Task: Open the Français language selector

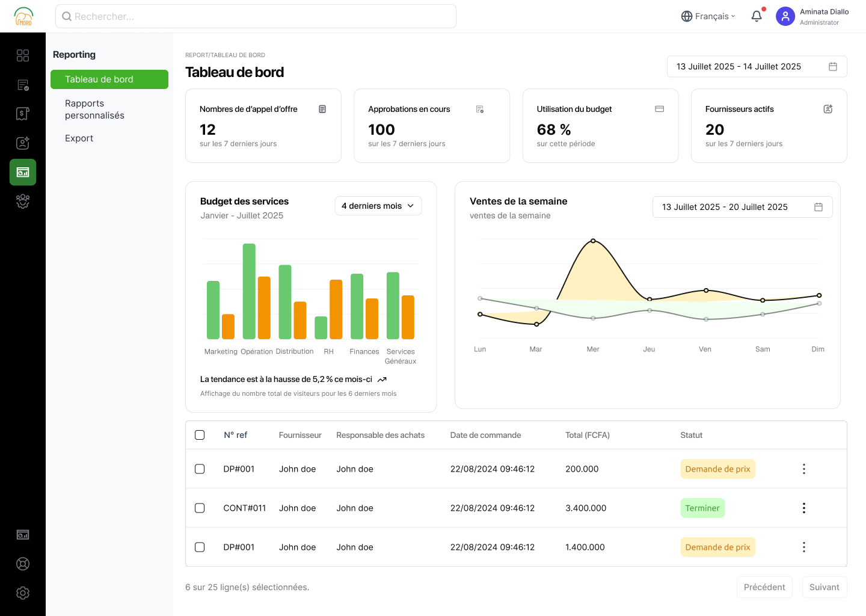Action: click(708, 16)
